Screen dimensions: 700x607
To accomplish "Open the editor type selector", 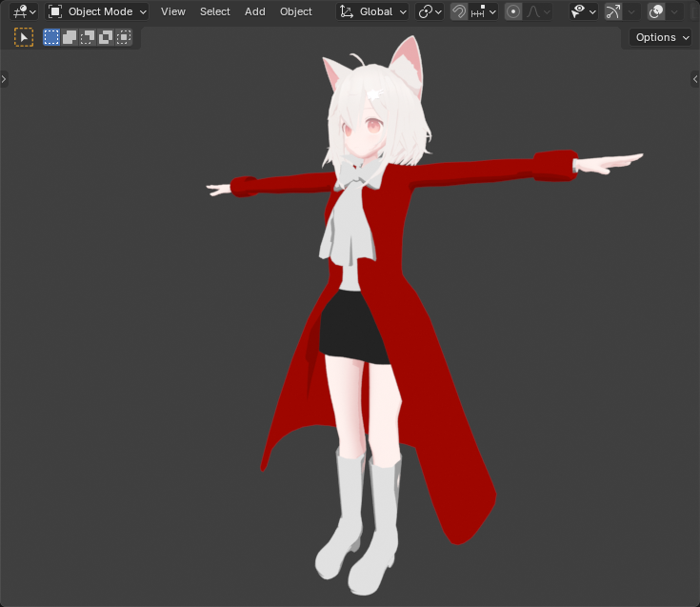I will [24, 11].
